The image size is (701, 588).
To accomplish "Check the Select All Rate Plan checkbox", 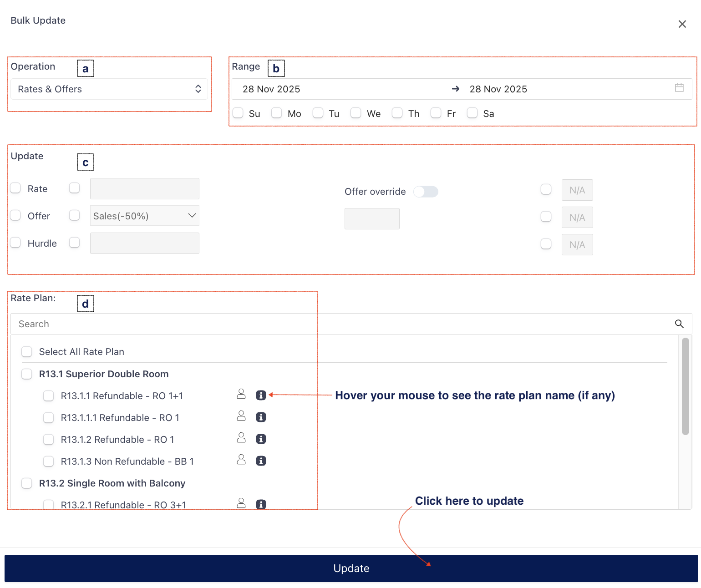I will point(27,352).
